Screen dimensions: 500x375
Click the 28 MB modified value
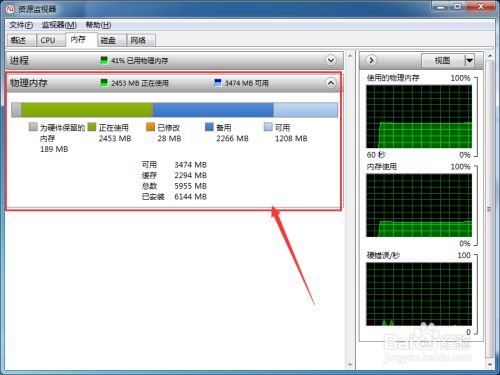(169, 138)
